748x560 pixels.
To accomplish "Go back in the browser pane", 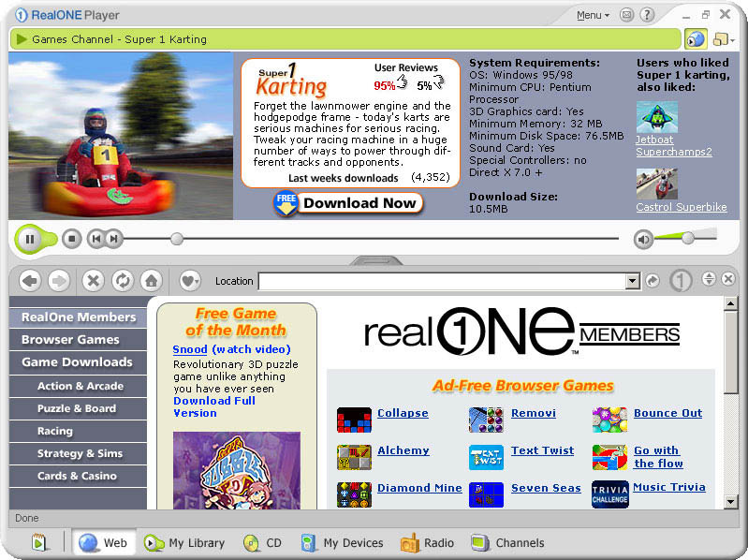I will coord(30,281).
